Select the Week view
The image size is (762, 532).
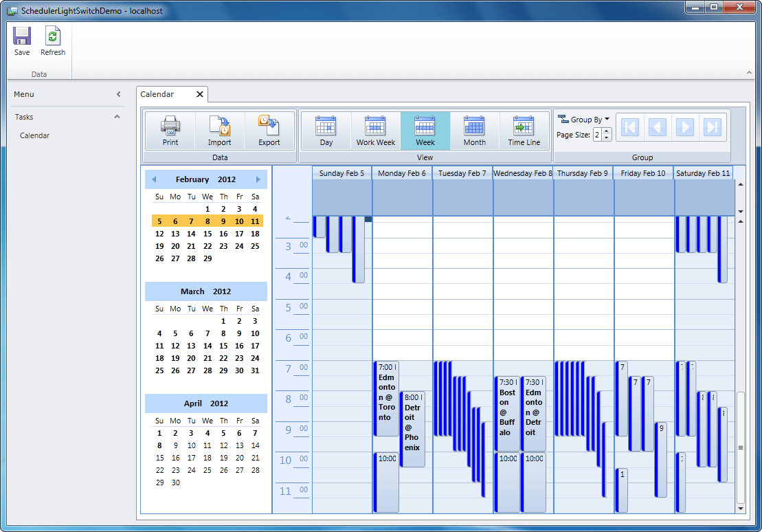pos(425,131)
